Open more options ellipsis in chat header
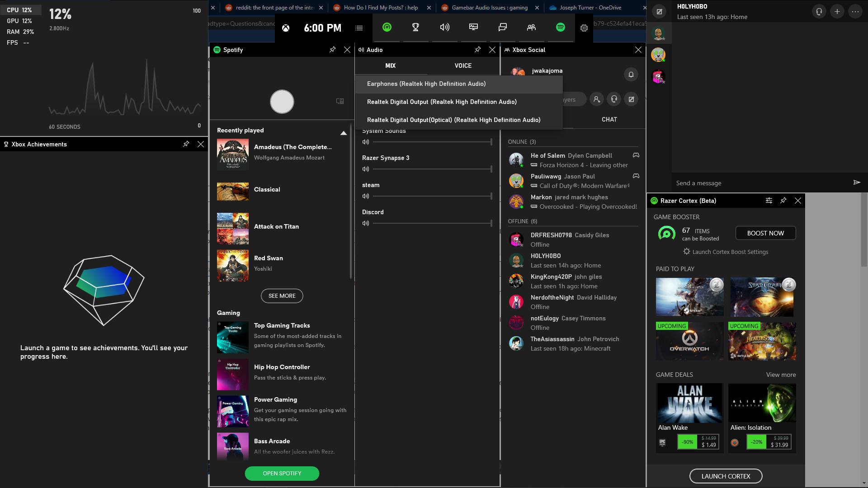868x488 pixels. click(x=855, y=12)
